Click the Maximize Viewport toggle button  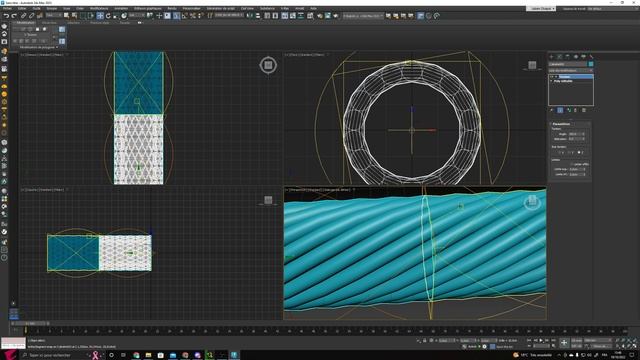coord(635,346)
